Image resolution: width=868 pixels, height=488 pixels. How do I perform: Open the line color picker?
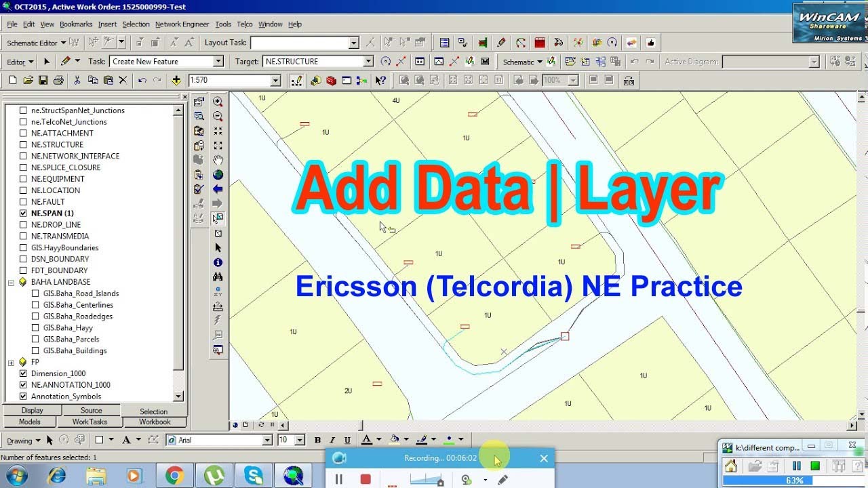coord(422,440)
